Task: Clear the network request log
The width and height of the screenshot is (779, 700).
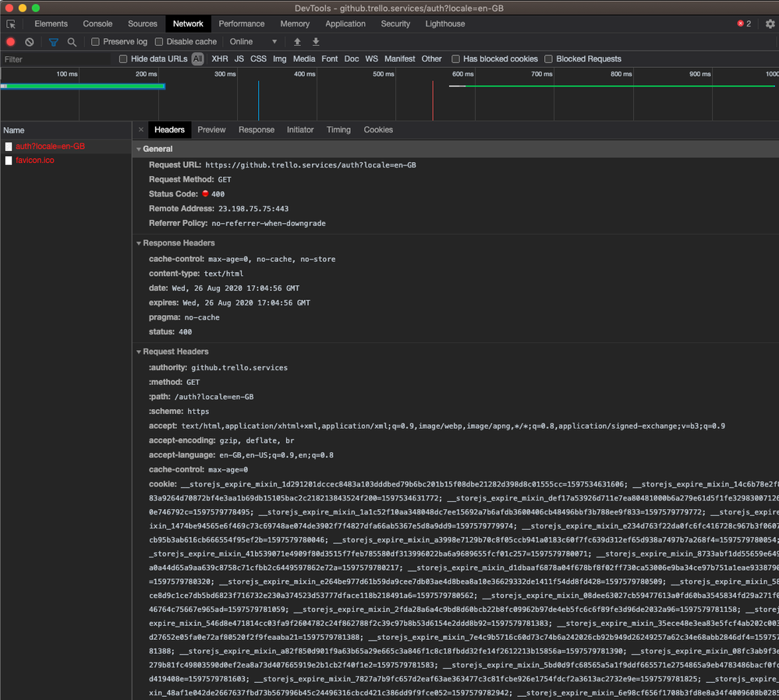Action: [x=30, y=41]
